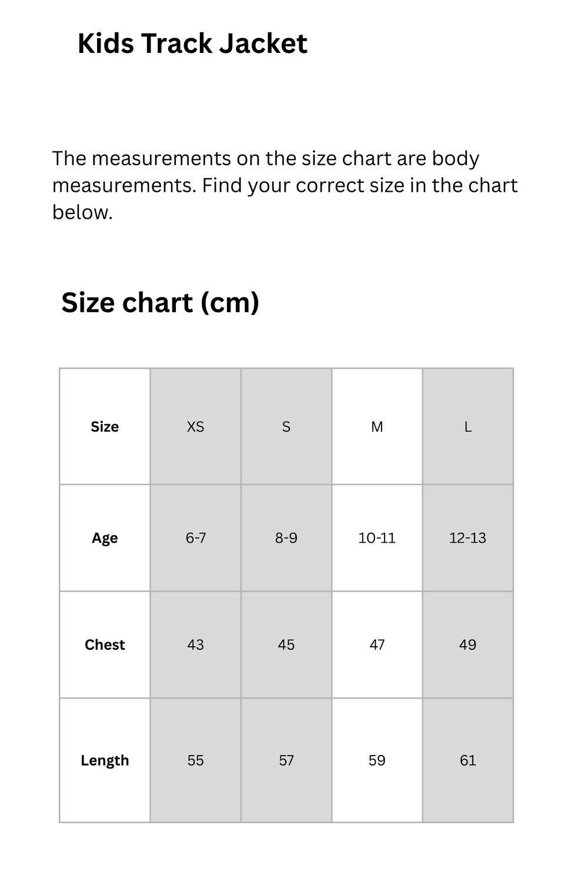Screen dimensions: 588x882
Task: Click the length value 61 cell
Action: [468, 760]
